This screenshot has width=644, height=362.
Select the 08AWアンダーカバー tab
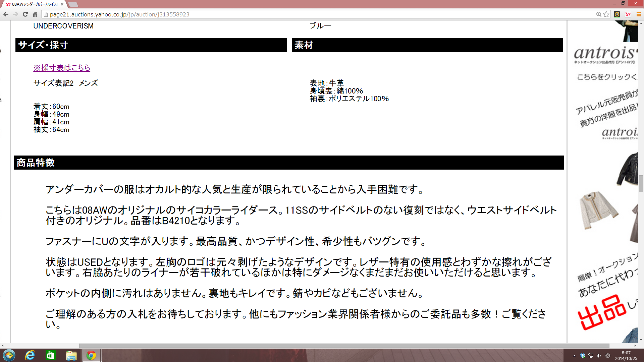click(34, 4)
